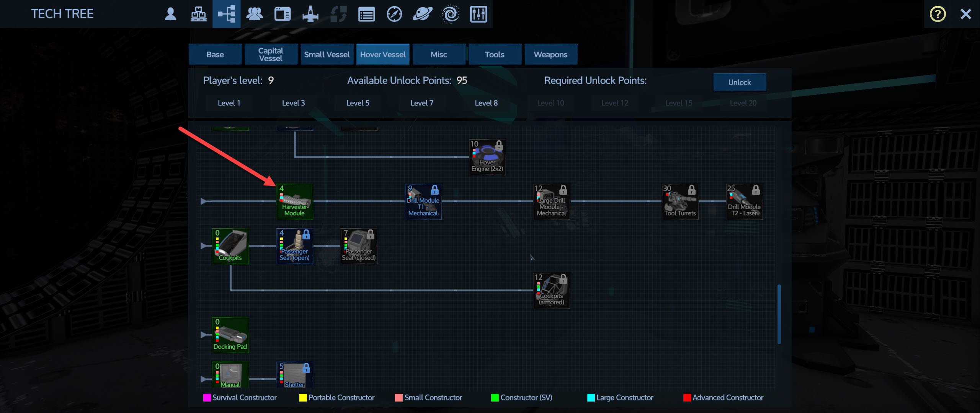Select the Tool Turrets tech node
This screenshot has height=413, width=980.
pyautogui.click(x=680, y=202)
